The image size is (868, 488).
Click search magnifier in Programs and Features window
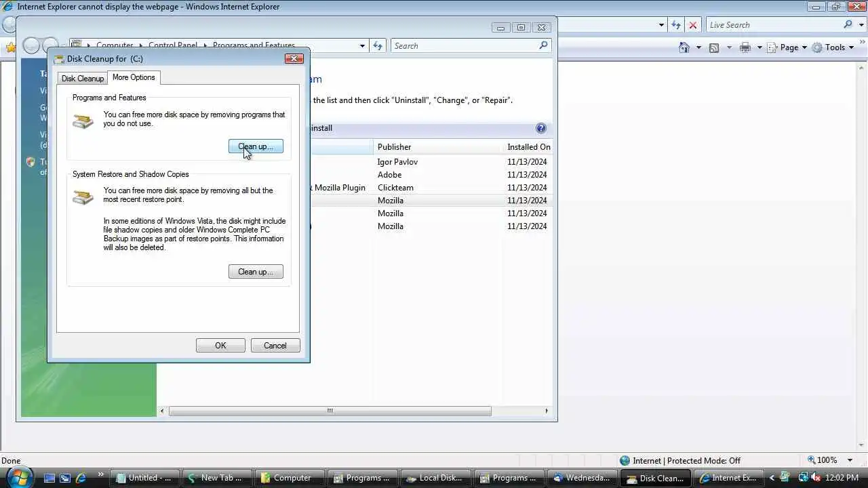543,45
